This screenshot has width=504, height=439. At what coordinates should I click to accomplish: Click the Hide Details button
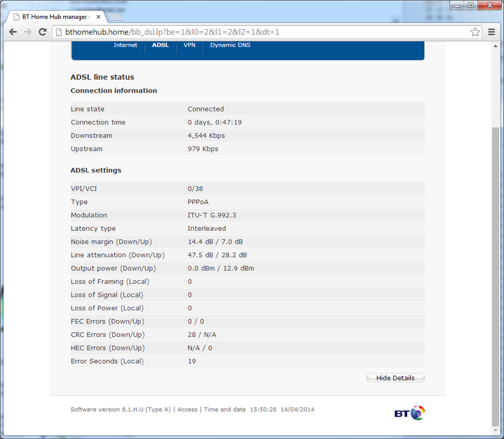coord(395,378)
